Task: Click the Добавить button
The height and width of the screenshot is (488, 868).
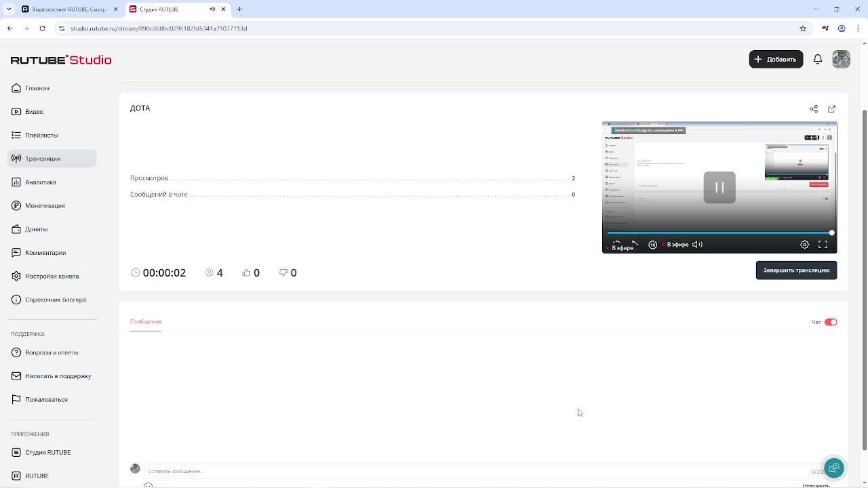Action: pos(776,60)
